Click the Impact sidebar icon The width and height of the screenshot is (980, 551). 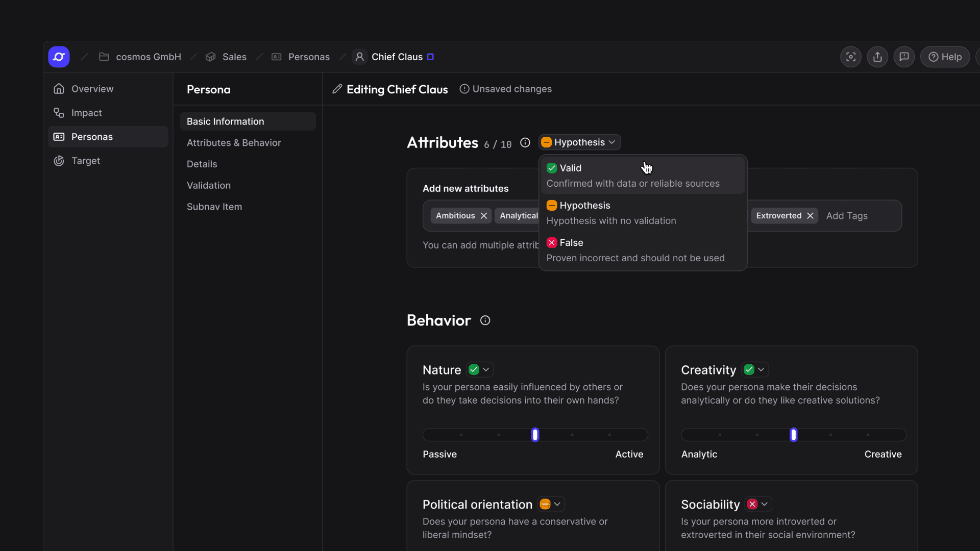tap(59, 113)
